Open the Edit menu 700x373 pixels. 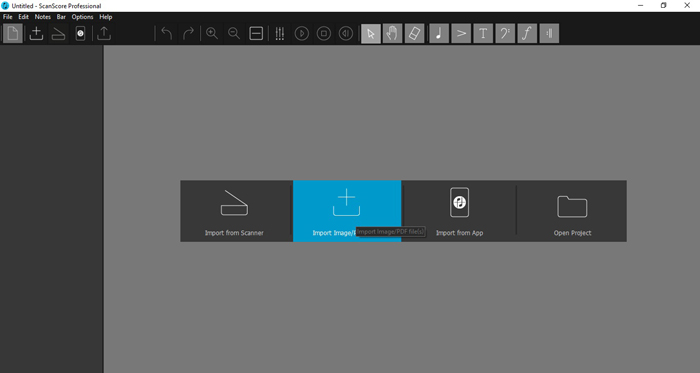23,17
